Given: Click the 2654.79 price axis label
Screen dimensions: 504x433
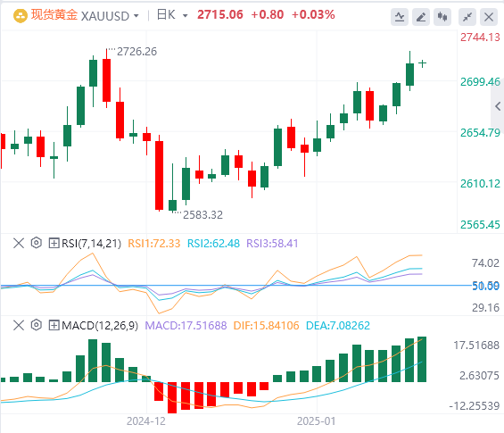Looking at the screenshot, I should click(x=480, y=132).
